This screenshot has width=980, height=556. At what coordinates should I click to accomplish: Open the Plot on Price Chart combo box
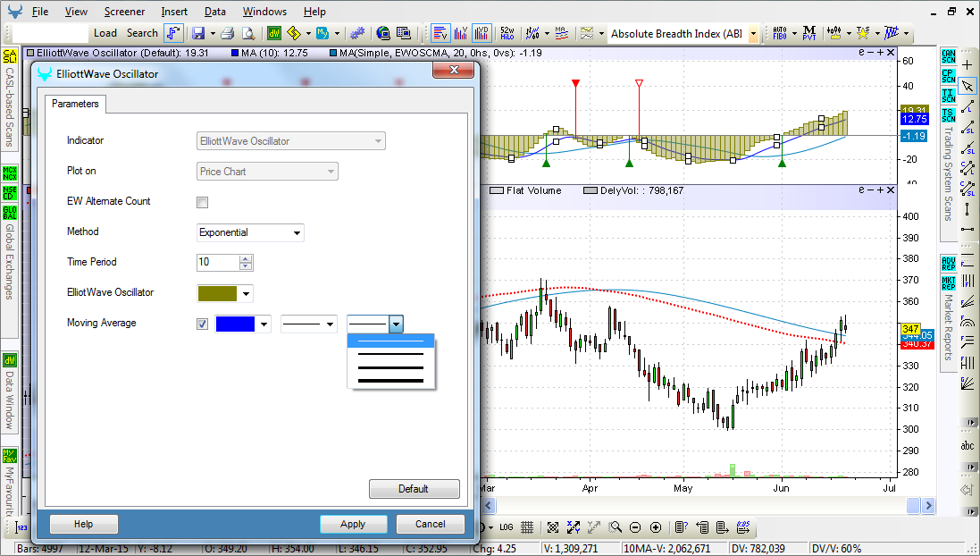click(x=267, y=172)
